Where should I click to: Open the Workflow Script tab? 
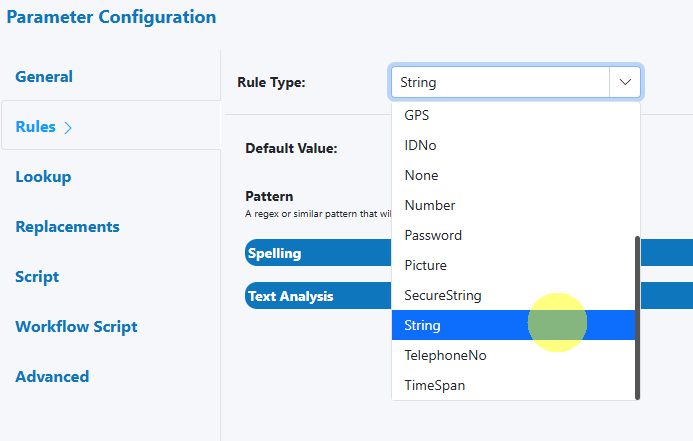[76, 327]
